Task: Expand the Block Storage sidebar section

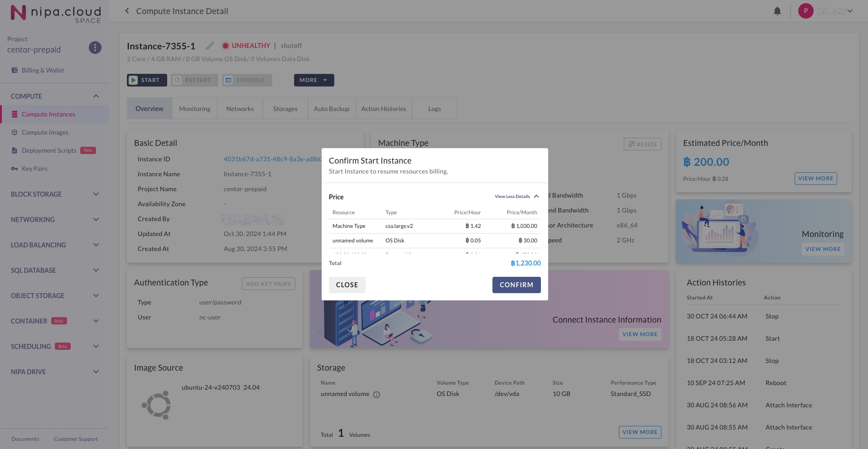Action: [x=54, y=194]
